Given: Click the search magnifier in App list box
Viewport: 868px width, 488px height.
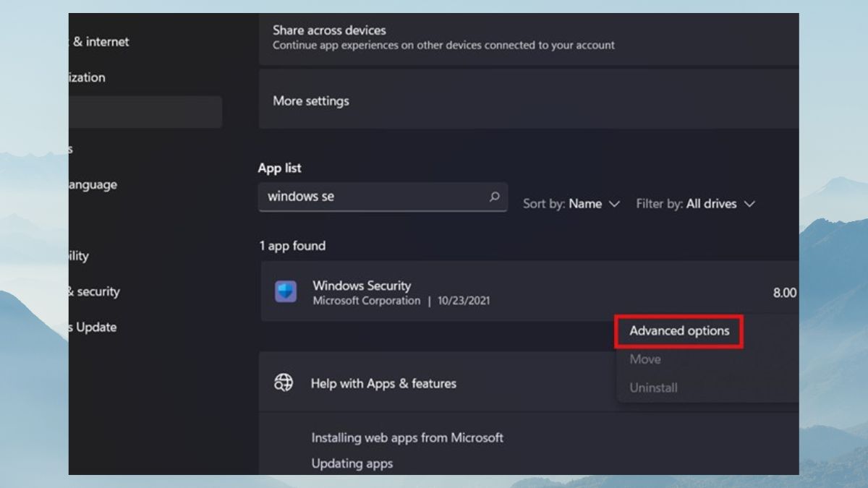Looking at the screenshot, I should pyautogui.click(x=495, y=196).
